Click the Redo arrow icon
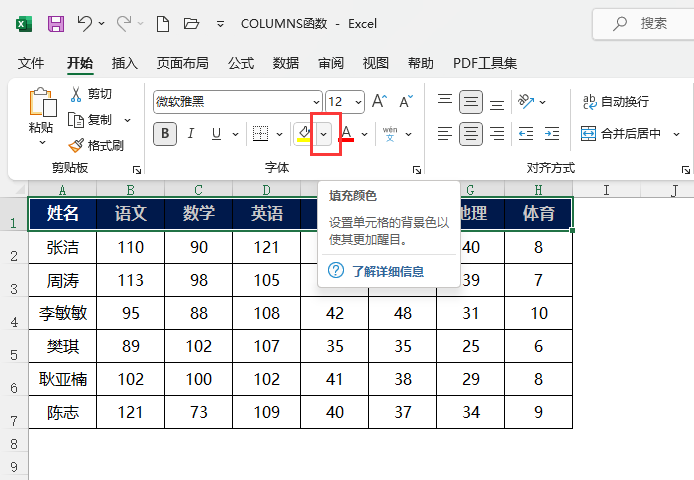694x480 pixels. click(124, 23)
